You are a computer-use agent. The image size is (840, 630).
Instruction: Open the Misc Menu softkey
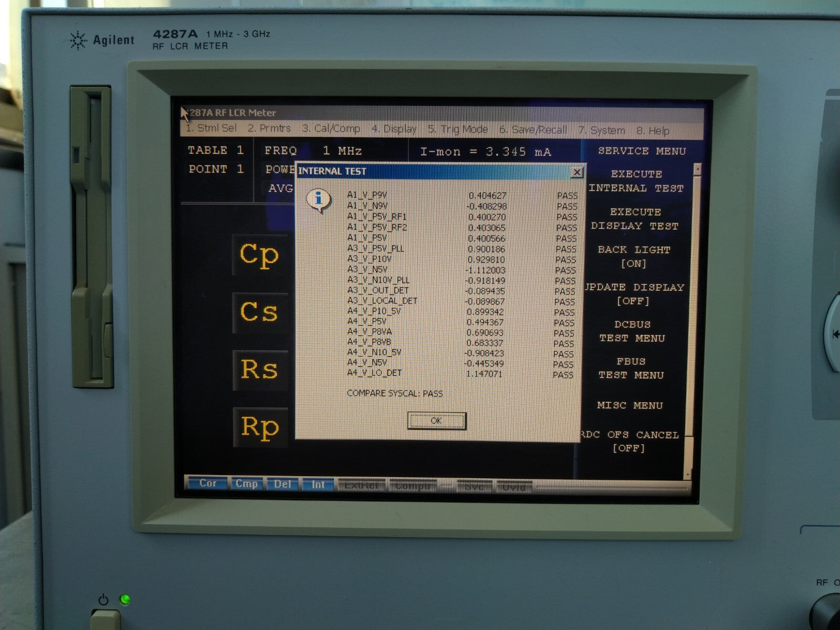(x=629, y=405)
